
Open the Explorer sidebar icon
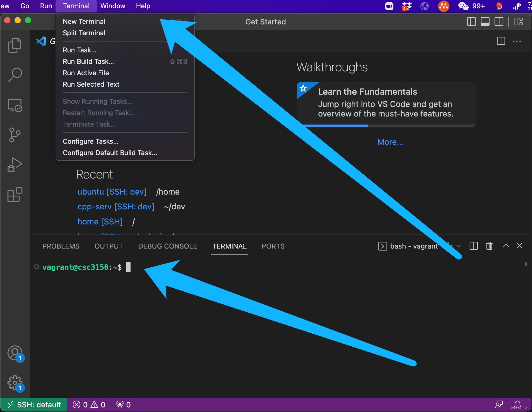click(x=15, y=45)
